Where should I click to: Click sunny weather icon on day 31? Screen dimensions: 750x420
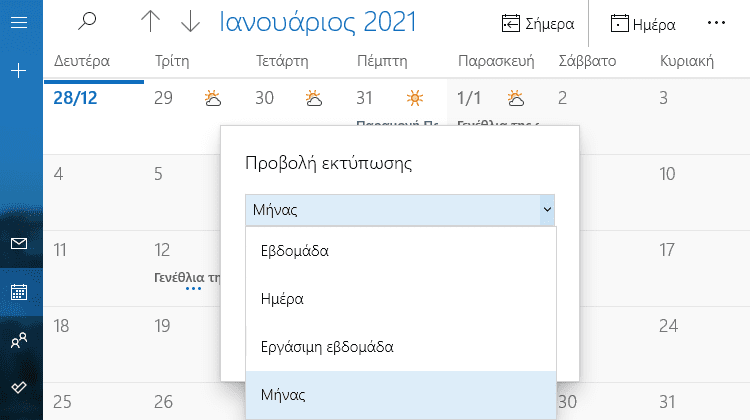point(415,98)
